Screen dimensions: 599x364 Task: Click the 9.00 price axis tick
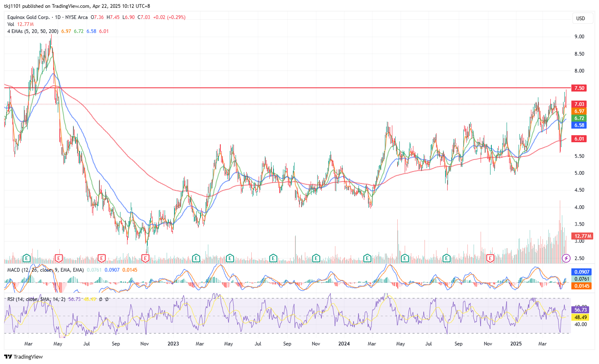[x=579, y=37]
